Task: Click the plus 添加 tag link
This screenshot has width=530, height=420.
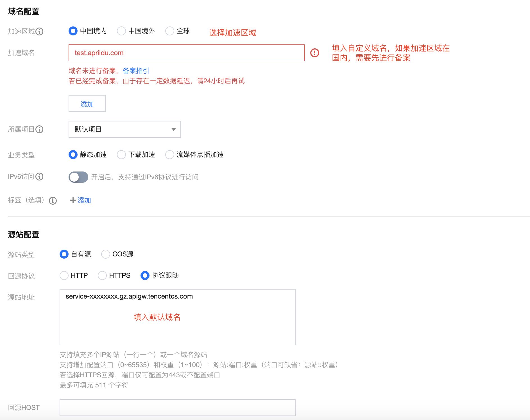Action: point(80,200)
